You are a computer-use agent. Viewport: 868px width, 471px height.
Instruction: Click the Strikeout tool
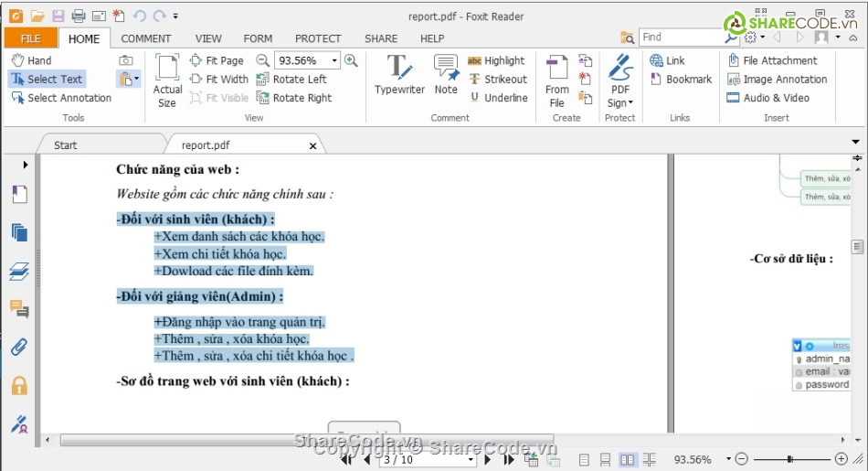coord(498,80)
